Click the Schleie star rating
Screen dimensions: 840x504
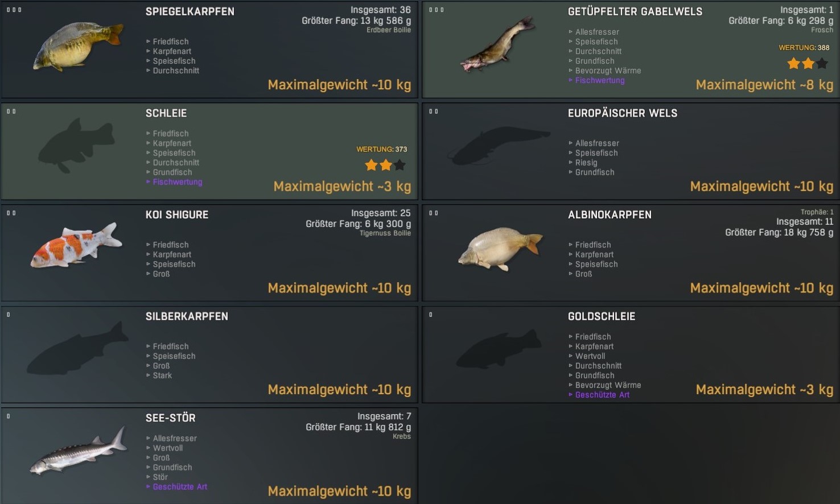click(385, 166)
